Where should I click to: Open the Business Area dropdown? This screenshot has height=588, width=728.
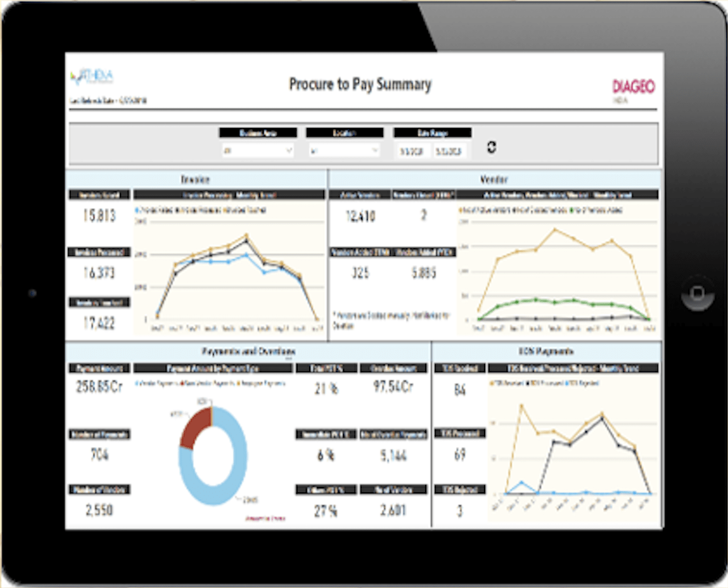tap(258, 151)
